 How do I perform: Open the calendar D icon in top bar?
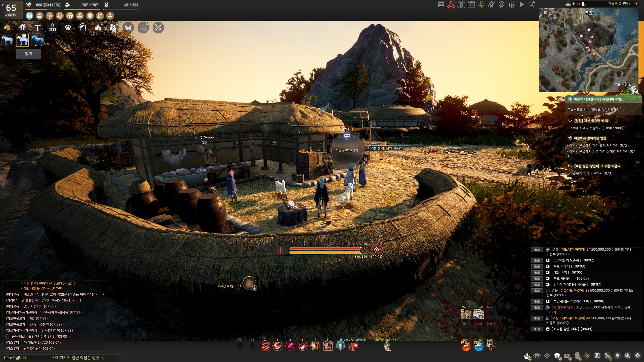(471, 4)
